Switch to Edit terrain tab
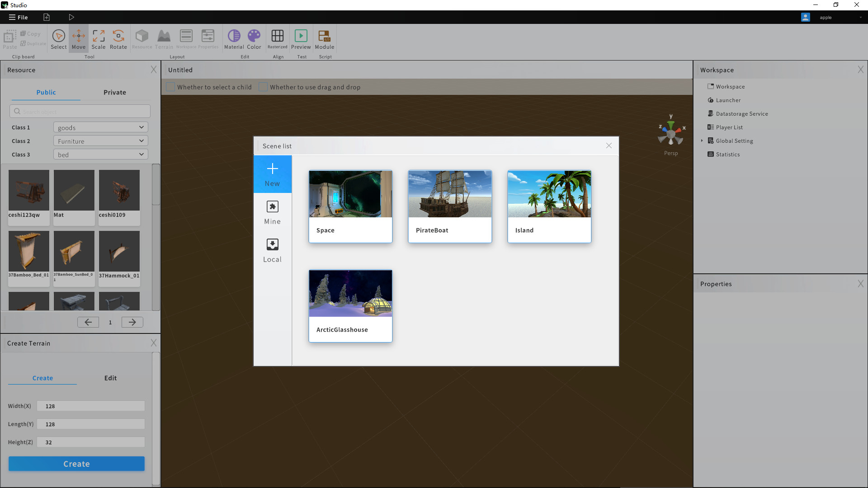868x488 pixels. [110, 378]
